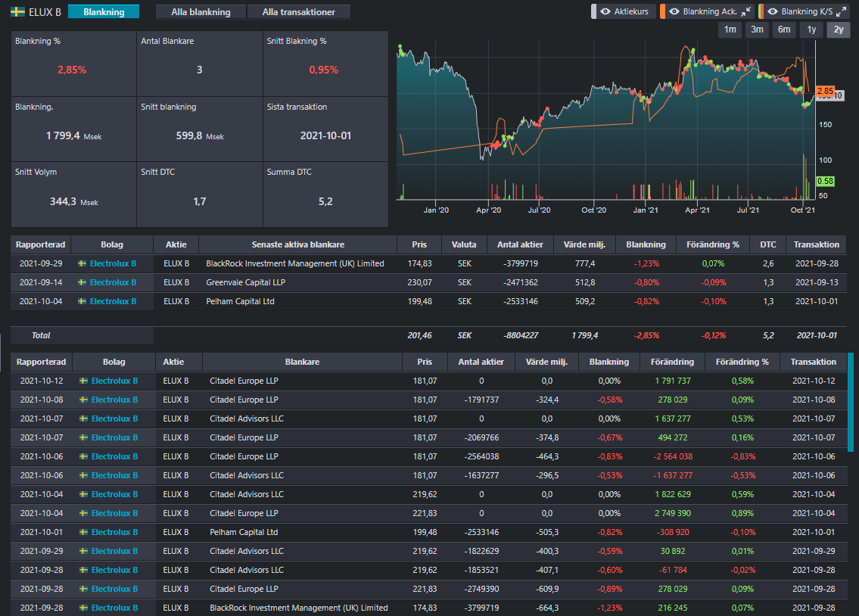Click the Greenvale Capital LLP name cell
This screenshot has width=859, height=616.
click(x=245, y=282)
